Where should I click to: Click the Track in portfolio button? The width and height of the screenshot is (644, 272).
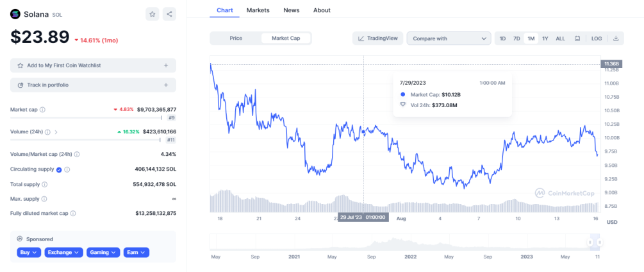(x=93, y=85)
